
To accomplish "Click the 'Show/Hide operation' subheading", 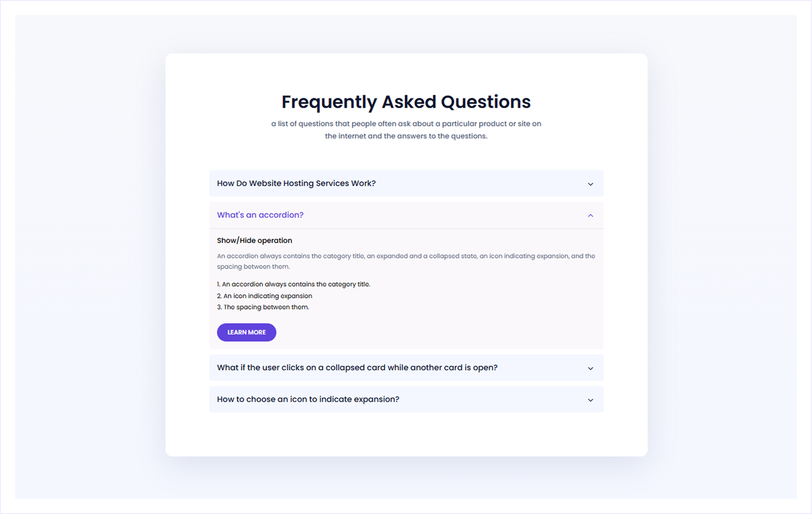I will click(x=254, y=240).
